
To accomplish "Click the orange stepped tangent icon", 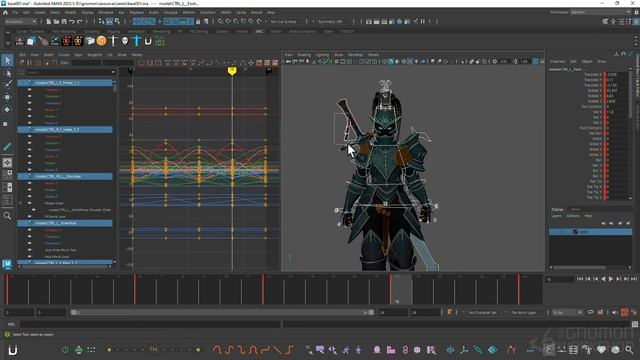I will click(289, 350).
